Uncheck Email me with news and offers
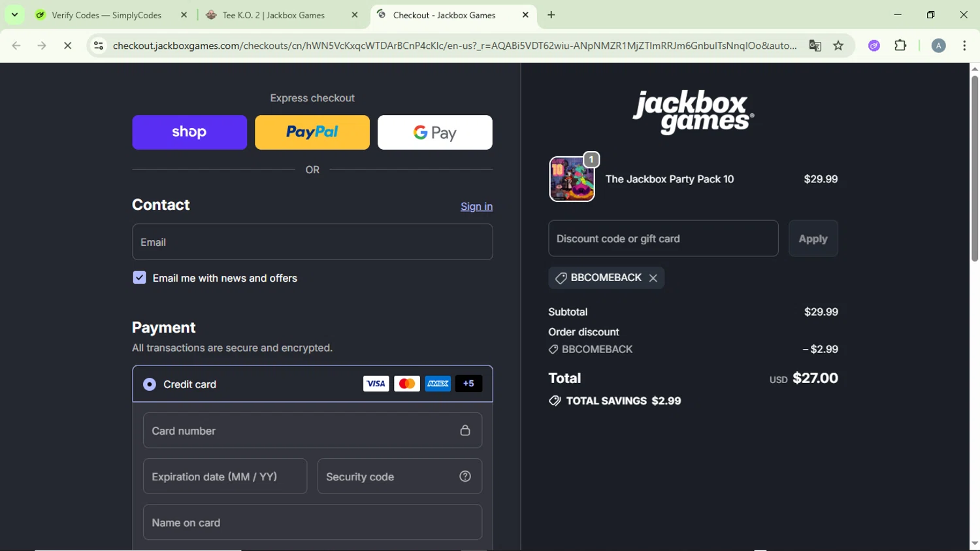Screen dimensions: 980x551 (139, 278)
